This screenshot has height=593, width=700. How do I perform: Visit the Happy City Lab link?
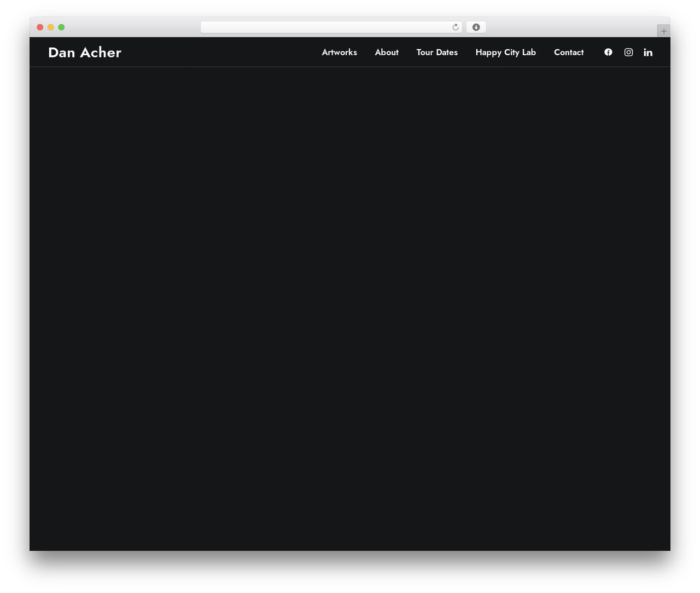click(505, 53)
